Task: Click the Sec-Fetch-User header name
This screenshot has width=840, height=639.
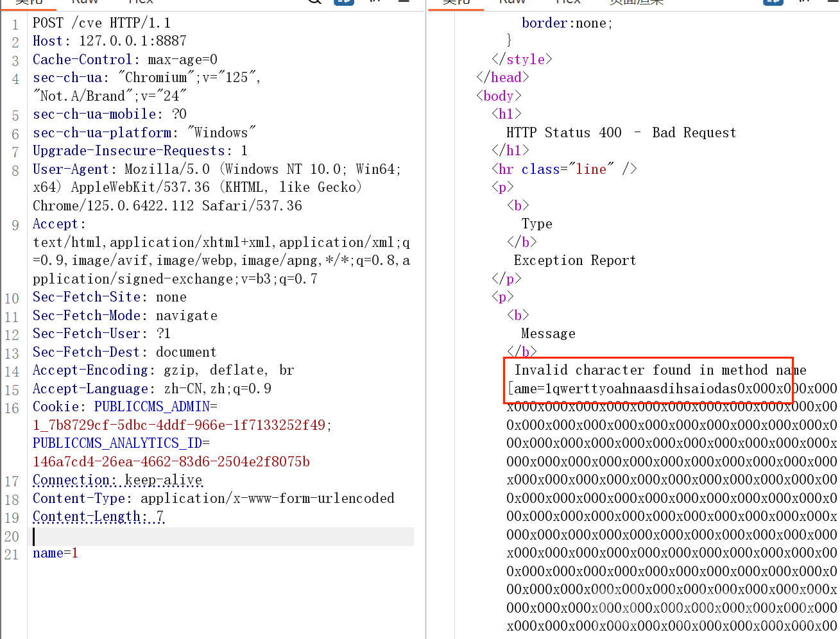Action: click(x=87, y=334)
